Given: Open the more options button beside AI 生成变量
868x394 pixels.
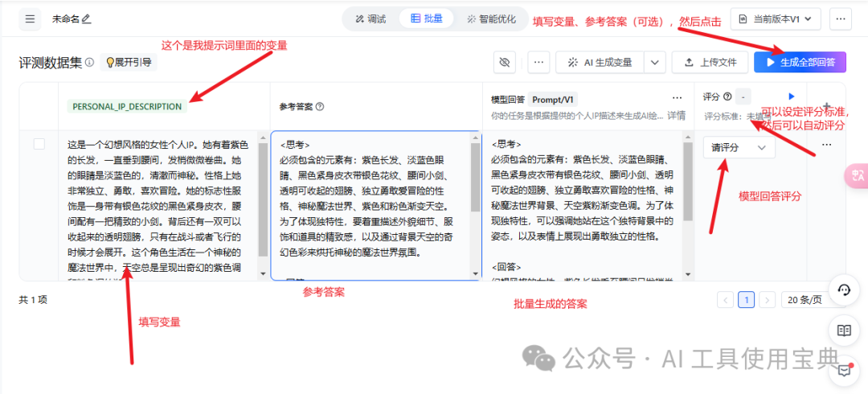Looking at the screenshot, I should point(538,62).
